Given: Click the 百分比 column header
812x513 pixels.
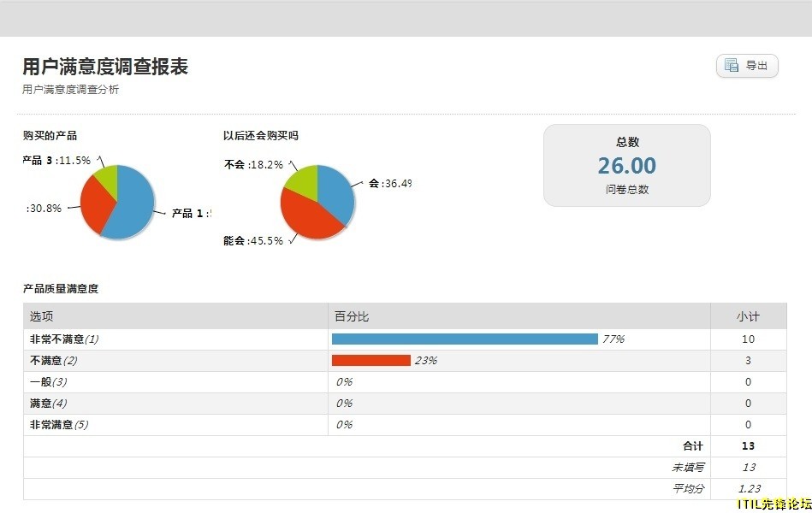Looking at the screenshot, I should click(x=353, y=316).
